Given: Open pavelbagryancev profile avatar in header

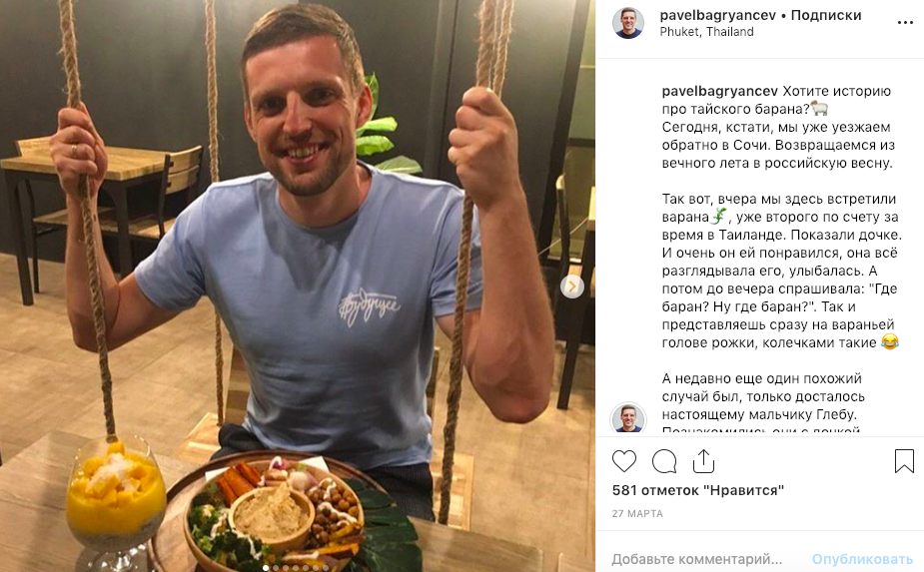Looking at the screenshot, I should point(627,23).
